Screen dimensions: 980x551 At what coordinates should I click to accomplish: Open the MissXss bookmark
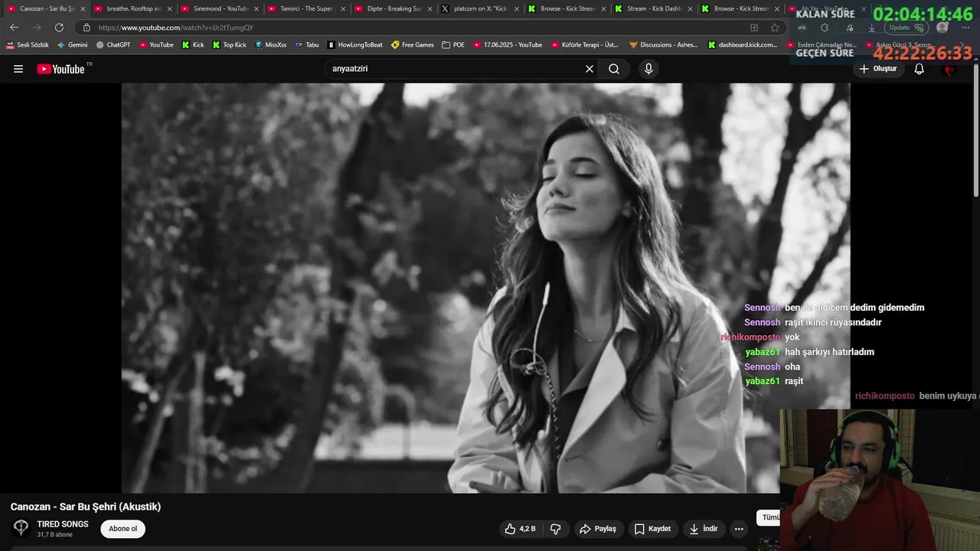click(269, 44)
